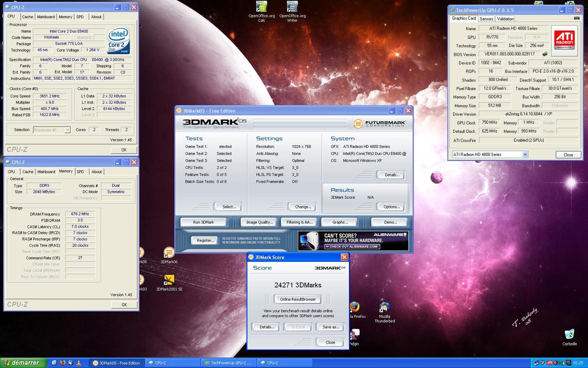Viewport: 588px width, 368px height.
Task: Click the Intel Core 2 Duo logo in CPU-Z
Action: (118, 41)
